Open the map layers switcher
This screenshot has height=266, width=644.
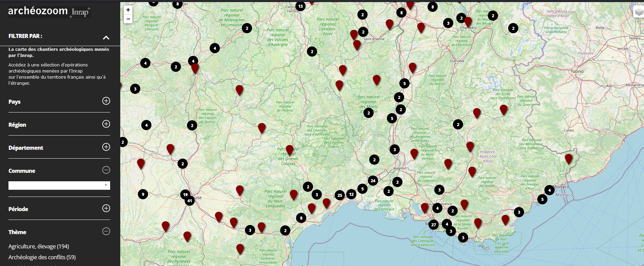[639, 12]
